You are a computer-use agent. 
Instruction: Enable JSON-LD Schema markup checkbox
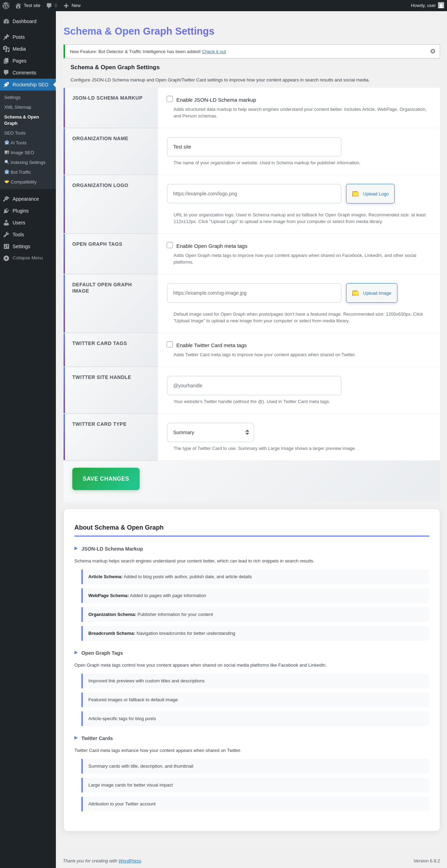(170, 99)
